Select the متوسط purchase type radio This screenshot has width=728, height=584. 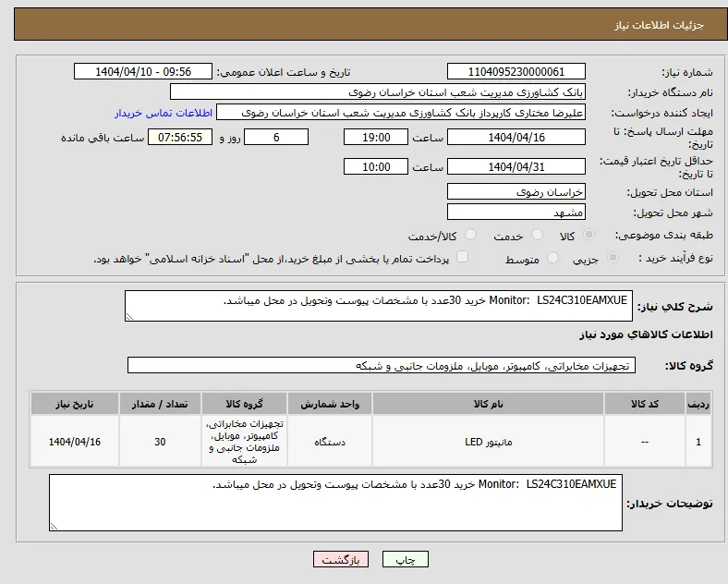(552, 257)
